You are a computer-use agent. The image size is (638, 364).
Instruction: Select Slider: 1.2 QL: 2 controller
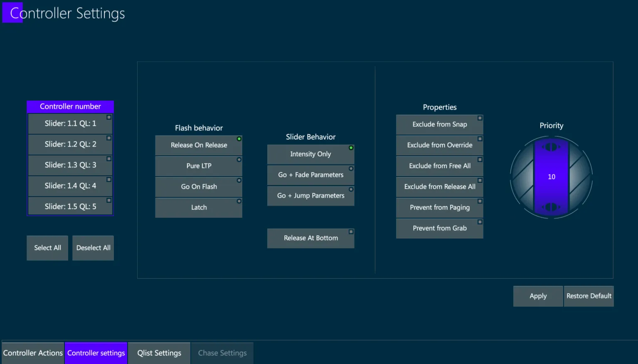click(x=70, y=144)
